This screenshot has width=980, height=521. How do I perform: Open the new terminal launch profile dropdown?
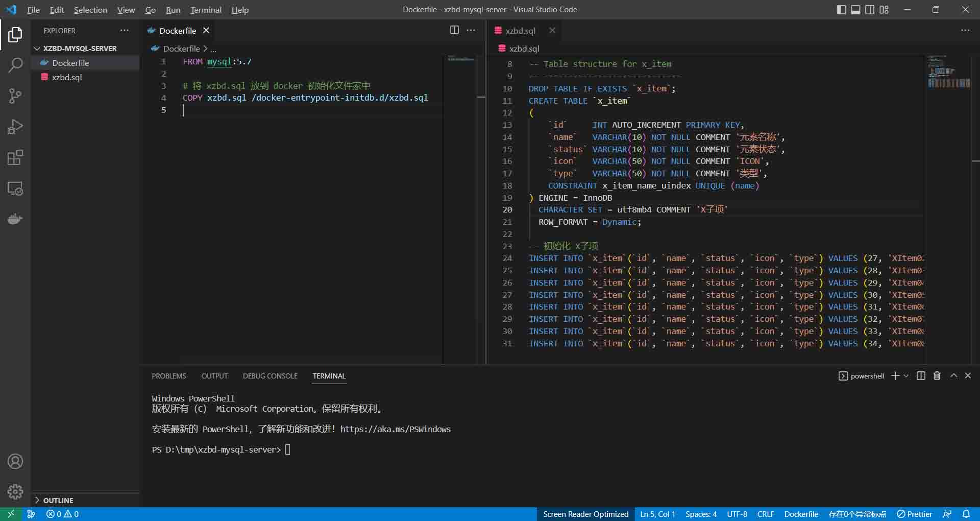(x=906, y=376)
